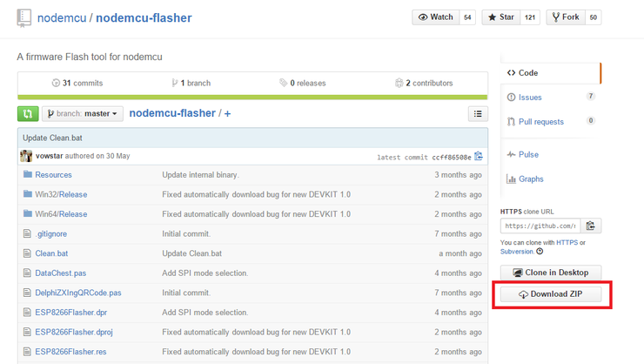Select HTTPS clone option link
The image size is (644, 364).
tap(567, 242)
